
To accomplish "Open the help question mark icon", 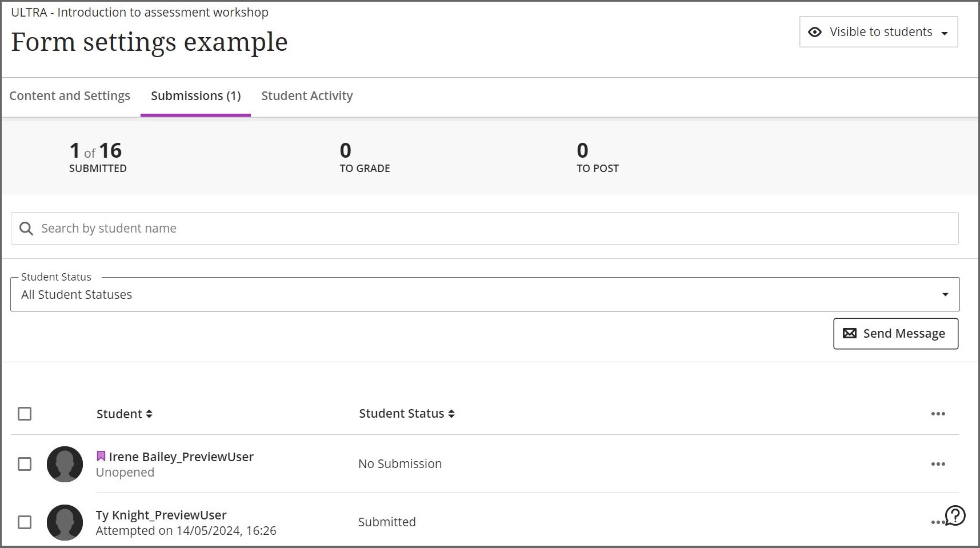I will pyautogui.click(x=954, y=516).
